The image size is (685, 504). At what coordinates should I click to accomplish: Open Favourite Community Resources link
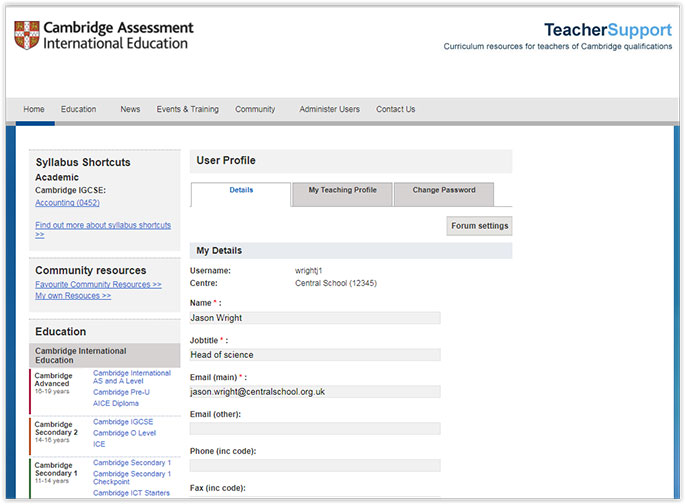[98, 285]
